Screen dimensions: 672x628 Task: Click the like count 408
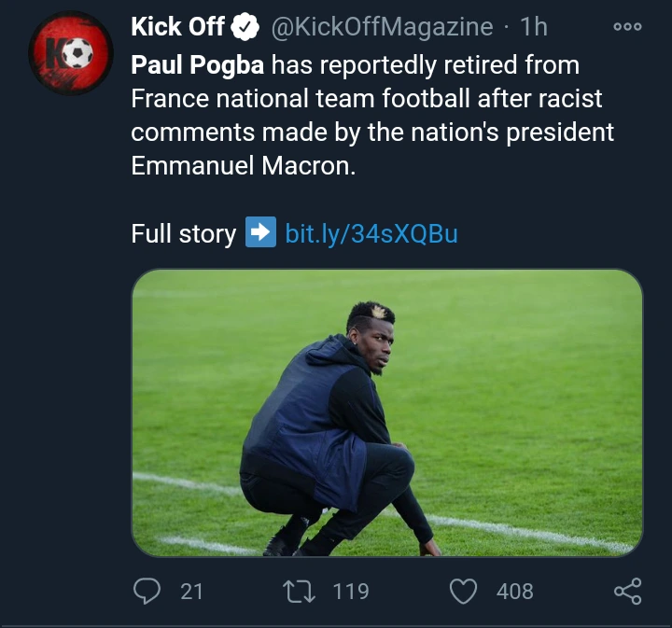(514, 591)
